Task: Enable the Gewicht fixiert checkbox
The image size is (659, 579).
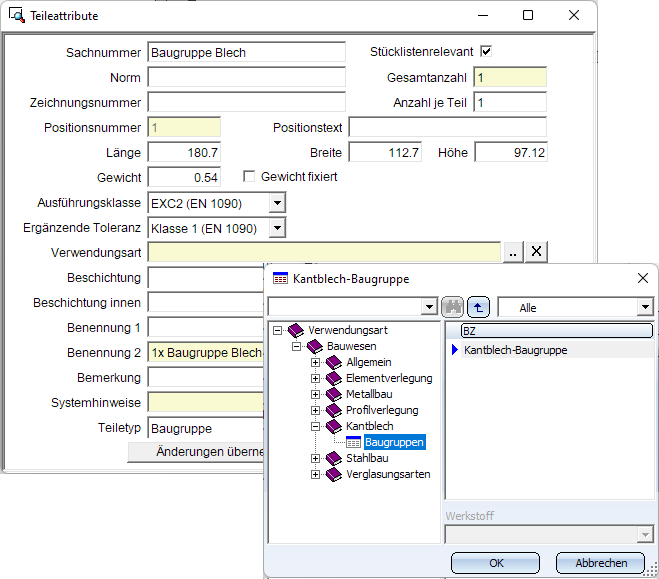Action: click(x=249, y=176)
